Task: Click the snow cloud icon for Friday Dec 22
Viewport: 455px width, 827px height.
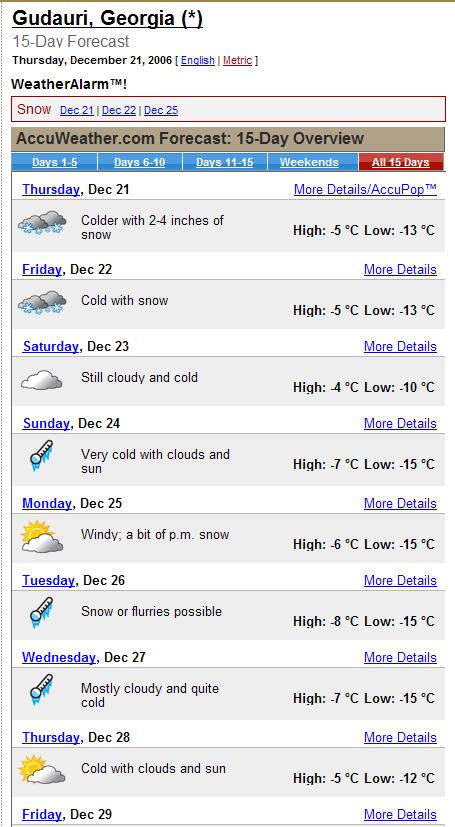Action: click(42, 302)
